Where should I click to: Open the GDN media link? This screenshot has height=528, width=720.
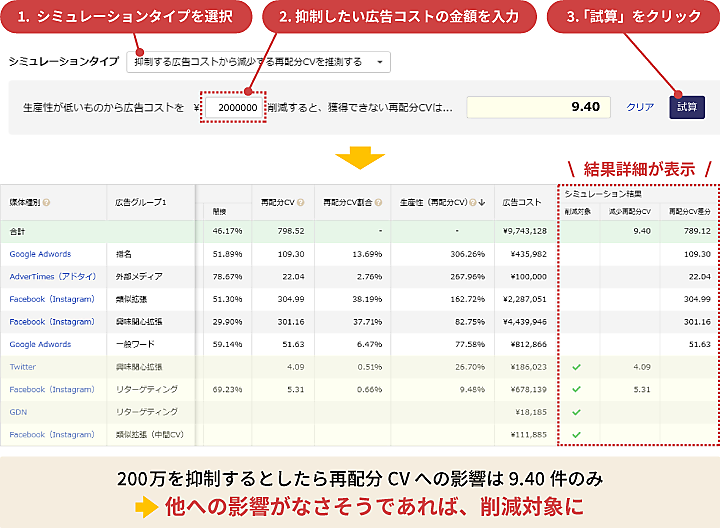(x=18, y=412)
